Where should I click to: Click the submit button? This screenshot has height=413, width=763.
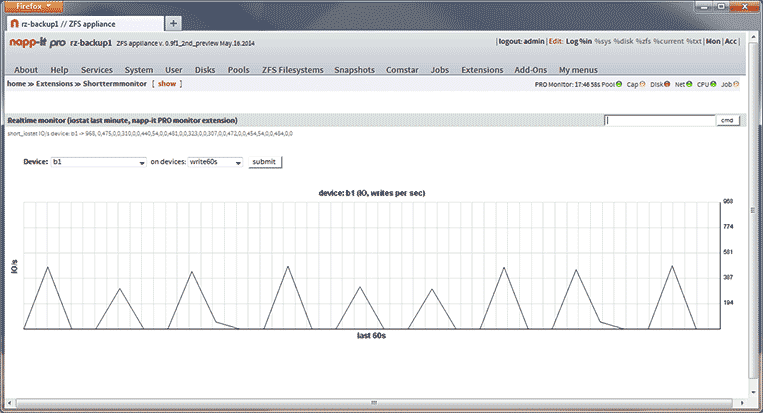(x=265, y=162)
